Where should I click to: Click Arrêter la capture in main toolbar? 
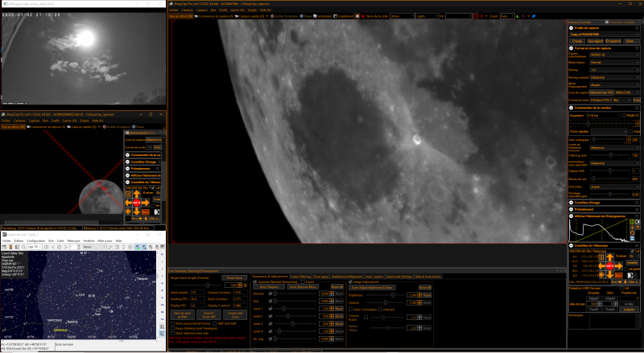coord(285,16)
